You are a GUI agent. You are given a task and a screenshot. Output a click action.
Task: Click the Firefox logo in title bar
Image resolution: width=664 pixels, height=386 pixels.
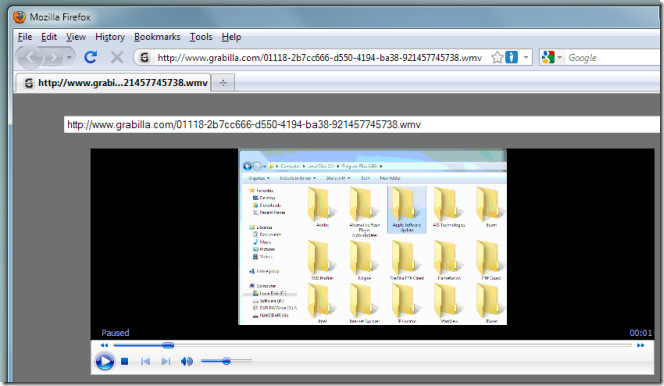[19, 17]
